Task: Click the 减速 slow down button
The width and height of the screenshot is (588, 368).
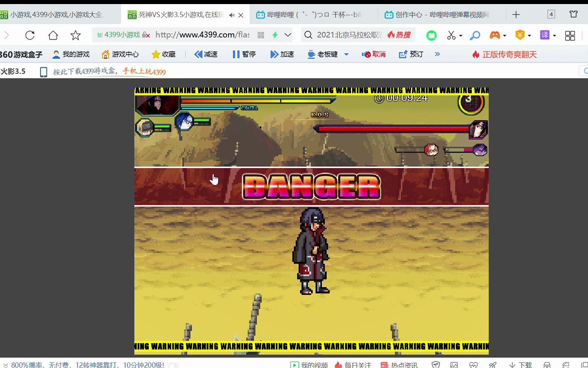Action: coord(206,55)
